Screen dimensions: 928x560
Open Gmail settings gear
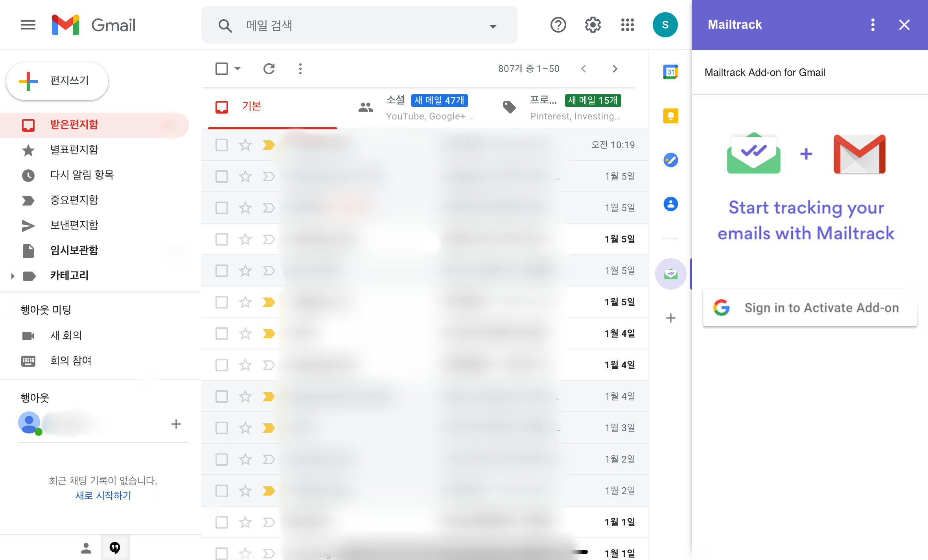click(x=593, y=25)
